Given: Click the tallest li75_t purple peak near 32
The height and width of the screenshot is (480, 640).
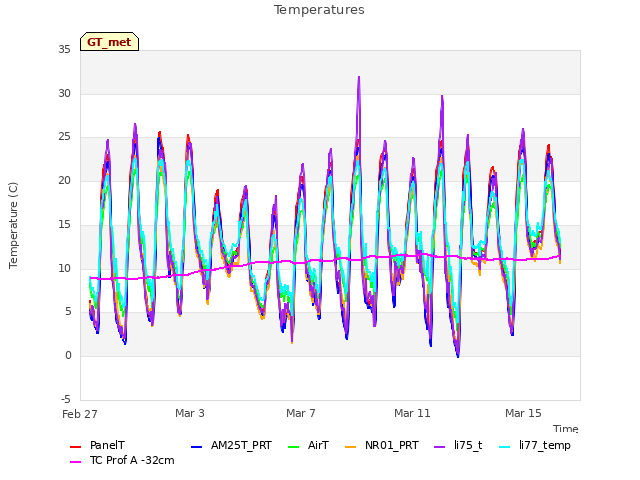Looking at the screenshot, I should pos(359,78).
